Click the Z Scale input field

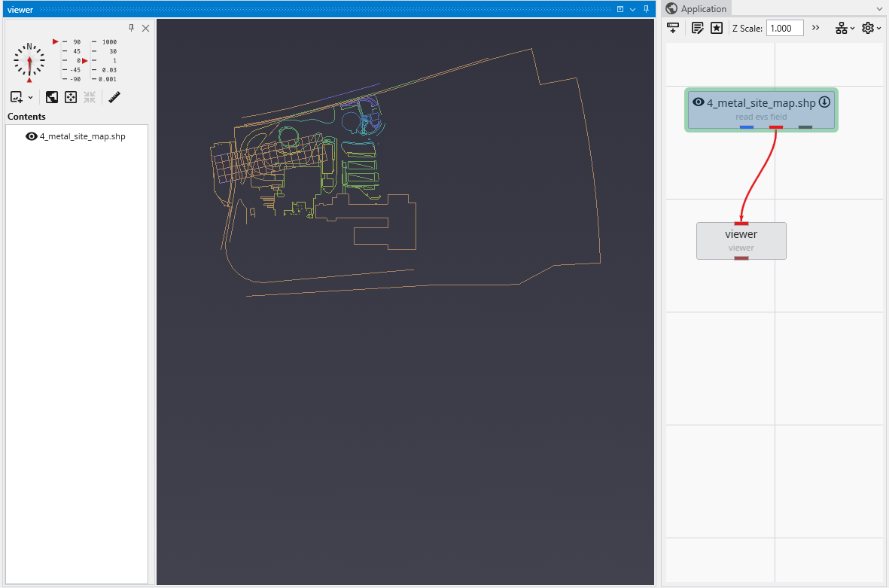click(x=784, y=28)
